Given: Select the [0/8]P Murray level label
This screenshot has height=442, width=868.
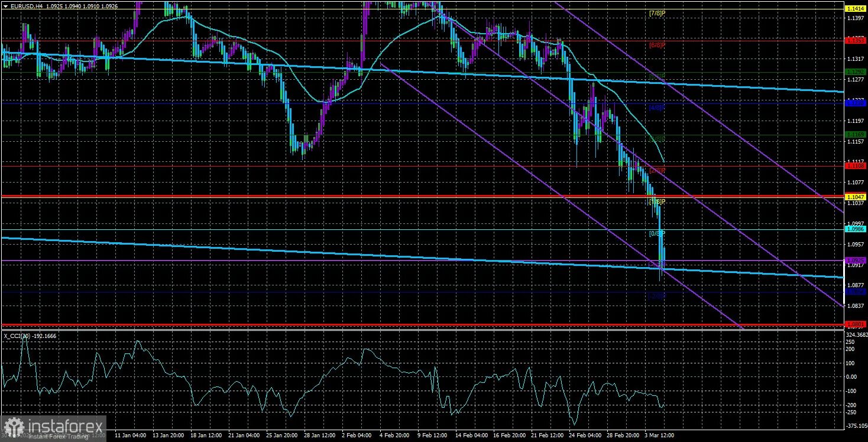Looking at the screenshot, I should pyautogui.click(x=658, y=233).
